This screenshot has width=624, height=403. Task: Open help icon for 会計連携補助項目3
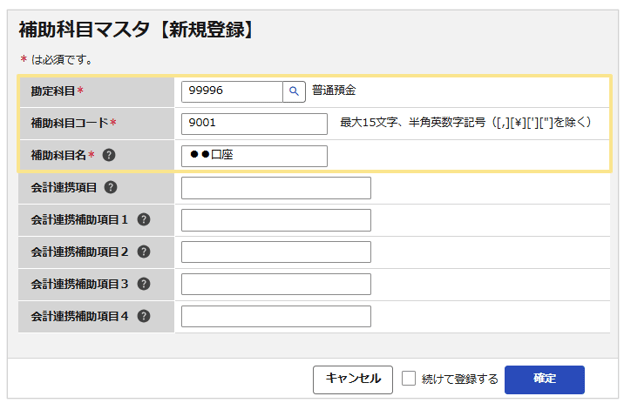click(144, 284)
